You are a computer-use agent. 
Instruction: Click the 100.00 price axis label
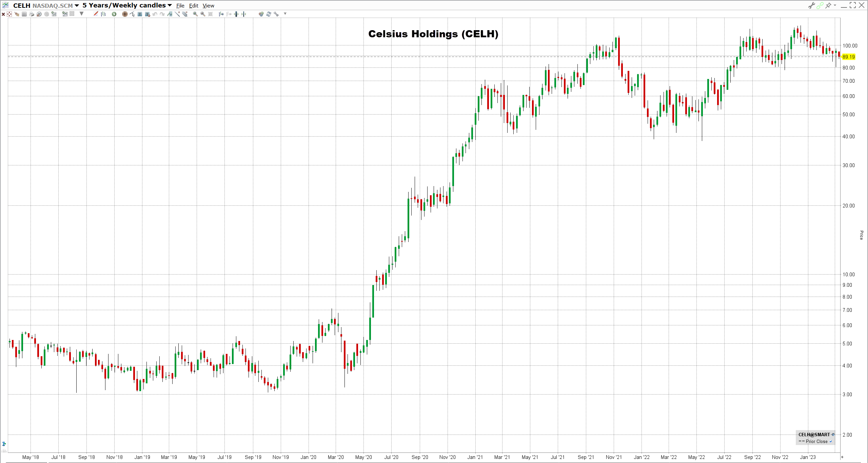click(850, 46)
